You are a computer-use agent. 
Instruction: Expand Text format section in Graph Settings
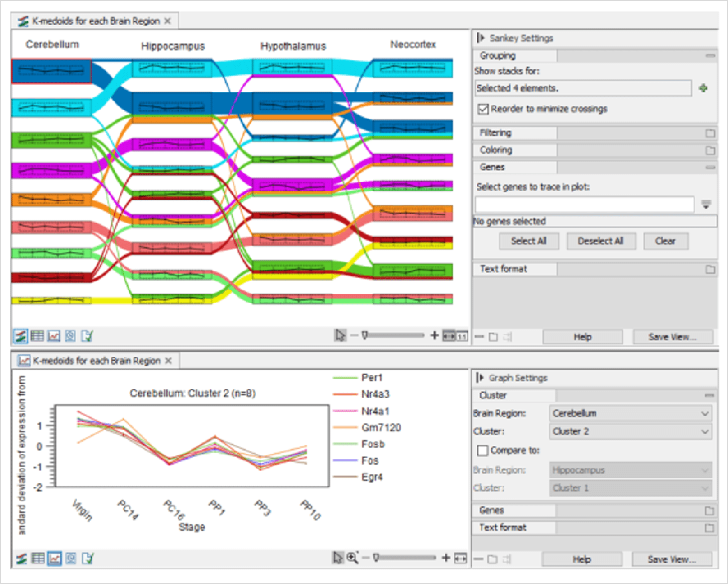coord(709,528)
